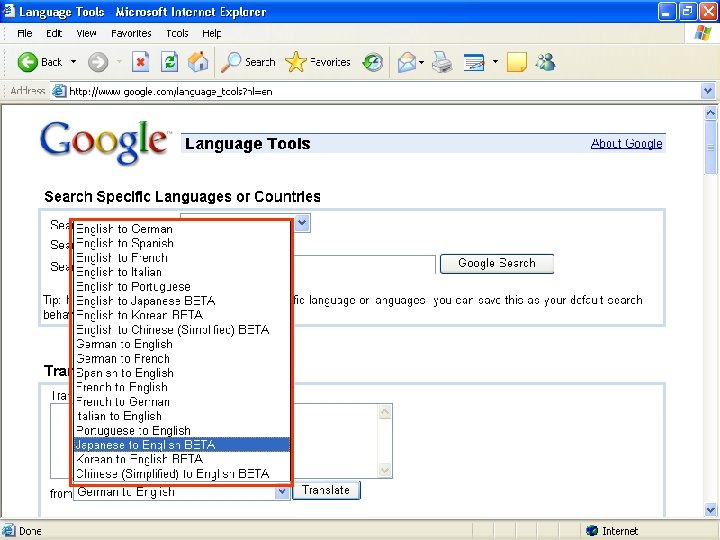Click the Mail envelope icon
Viewport: 720px width, 540px height.
pyautogui.click(x=406, y=62)
